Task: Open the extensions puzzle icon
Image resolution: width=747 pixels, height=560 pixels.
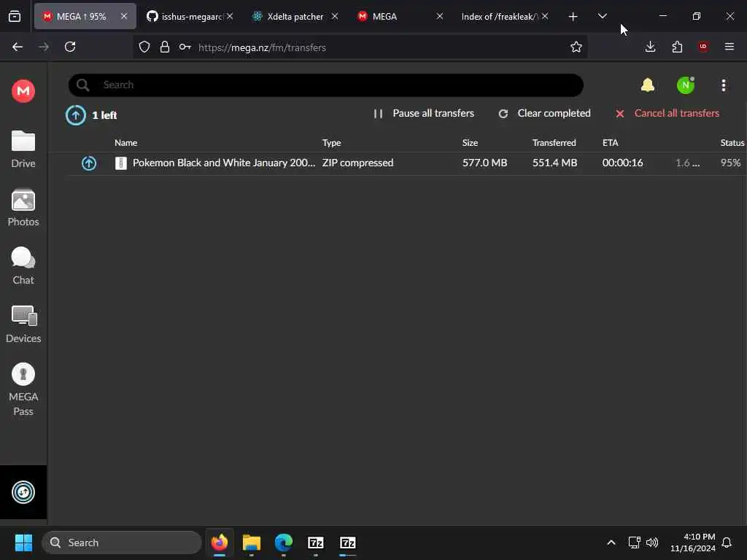Action: coord(677,47)
